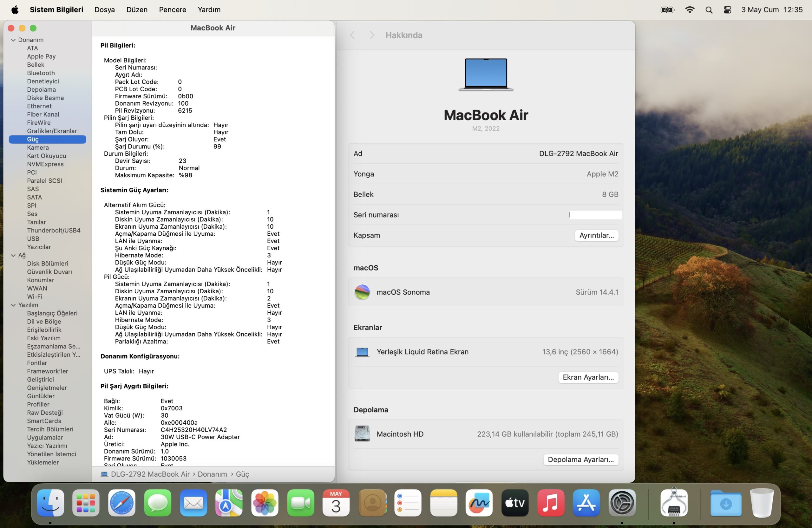Launch Freeform from the Dock
The image size is (812, 528).
point(479,503)
